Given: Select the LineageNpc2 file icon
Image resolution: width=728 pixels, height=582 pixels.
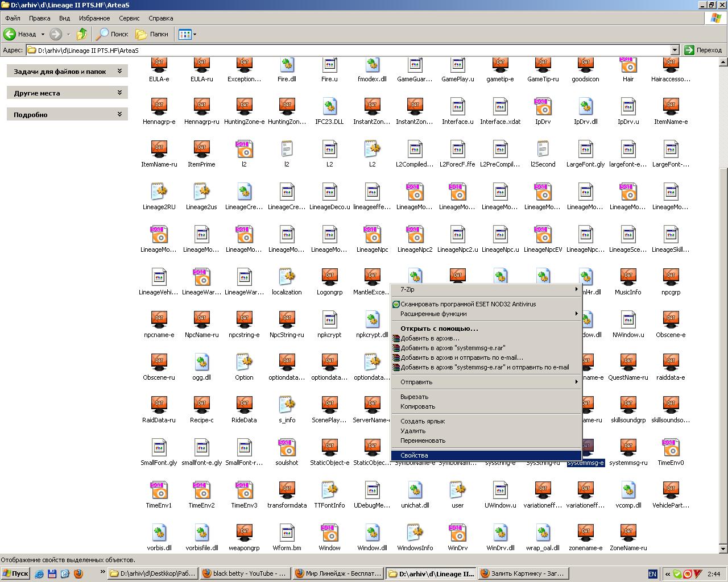Looking at the screenshot, I should (x=415, y=235).
